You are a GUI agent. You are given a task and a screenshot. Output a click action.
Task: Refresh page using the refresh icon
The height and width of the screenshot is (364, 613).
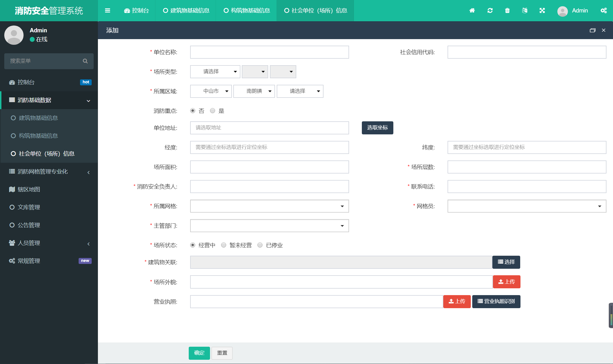(490, 10)
